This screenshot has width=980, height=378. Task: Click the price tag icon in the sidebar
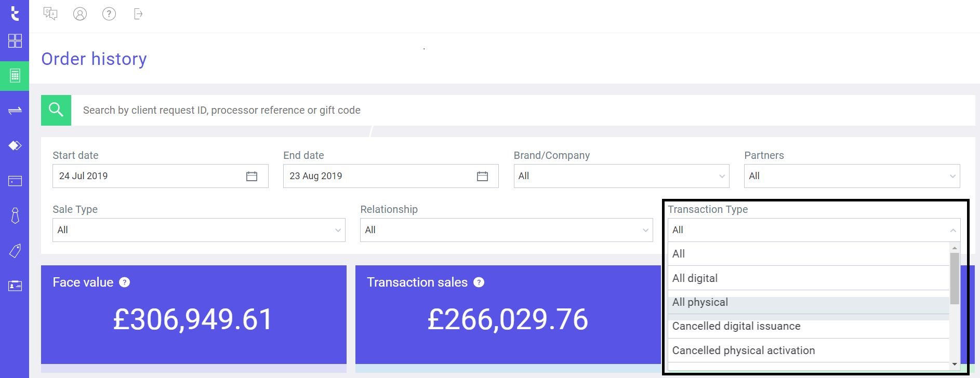pyautogui.click(x=15, y=250)
